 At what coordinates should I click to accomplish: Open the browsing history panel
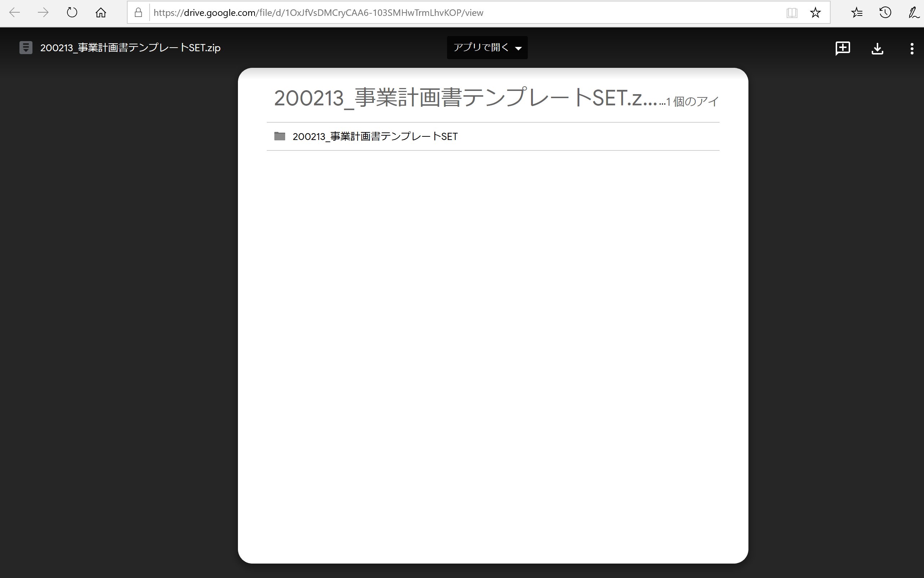click(885, 13)
